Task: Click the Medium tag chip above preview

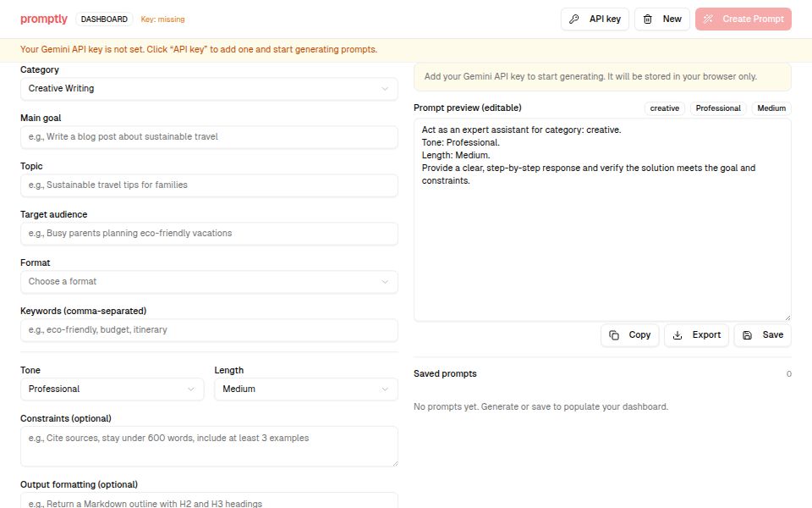Action: [x=771, y=108]
